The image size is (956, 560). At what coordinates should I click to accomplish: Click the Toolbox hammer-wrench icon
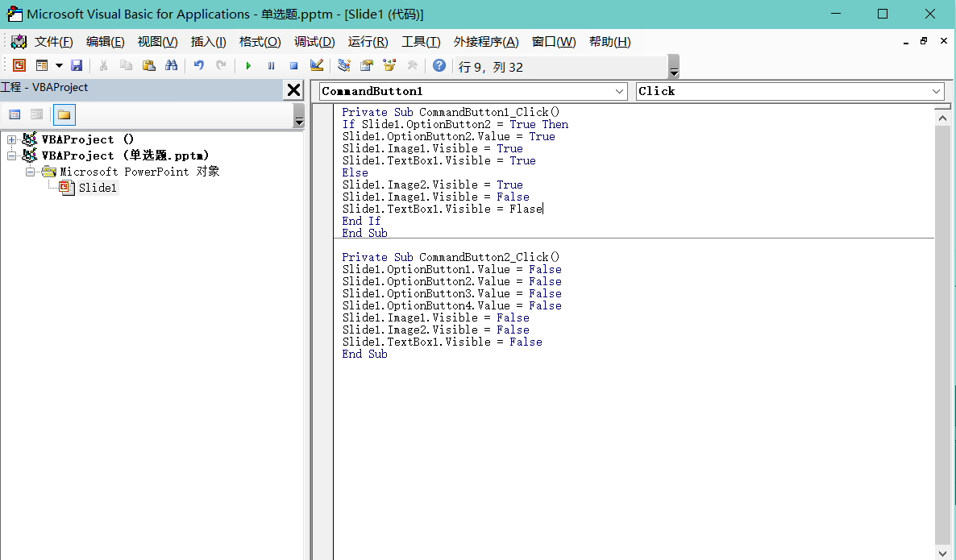tap(412, 66)
